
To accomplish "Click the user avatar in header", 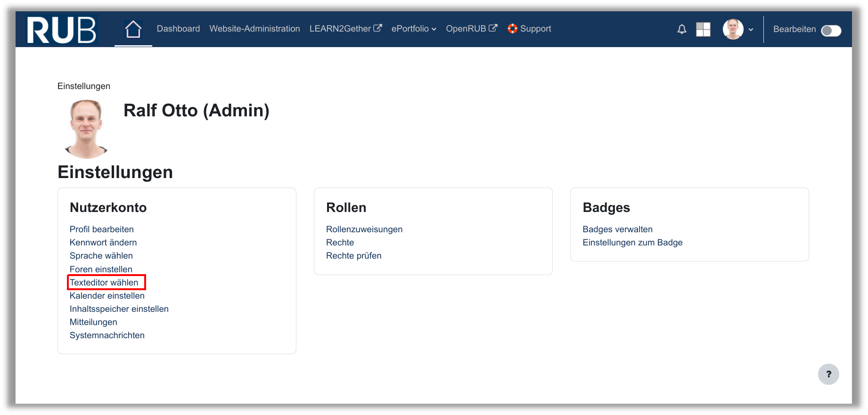I will click(733, 29).
